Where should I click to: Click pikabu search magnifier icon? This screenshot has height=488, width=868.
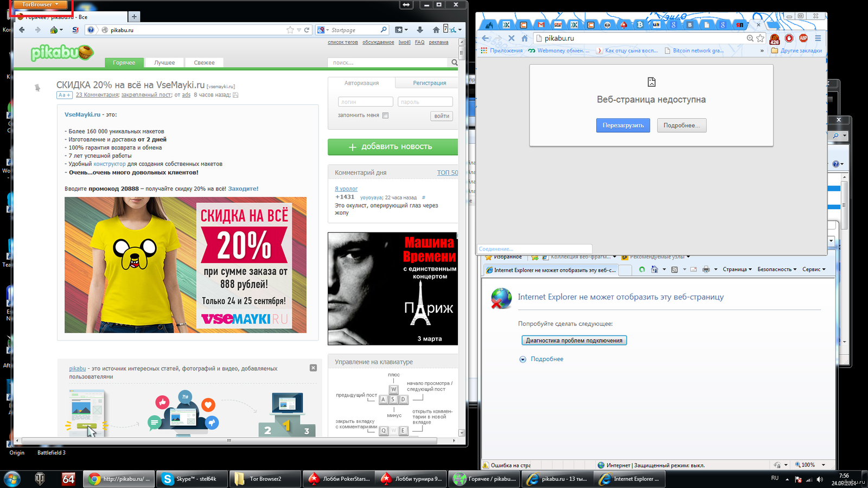[455, 62]
